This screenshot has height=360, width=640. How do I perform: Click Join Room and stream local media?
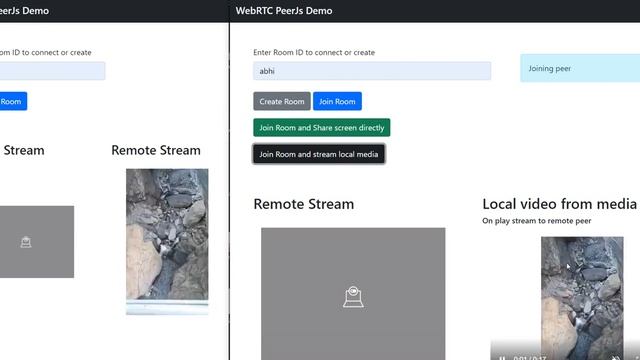pyautogui.click(x=319, y=154)
